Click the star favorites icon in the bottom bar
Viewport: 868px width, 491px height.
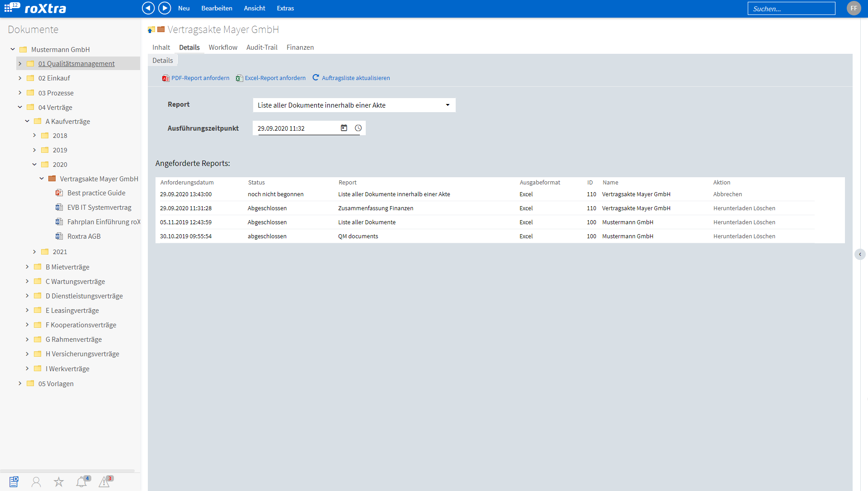coord(59,482)
